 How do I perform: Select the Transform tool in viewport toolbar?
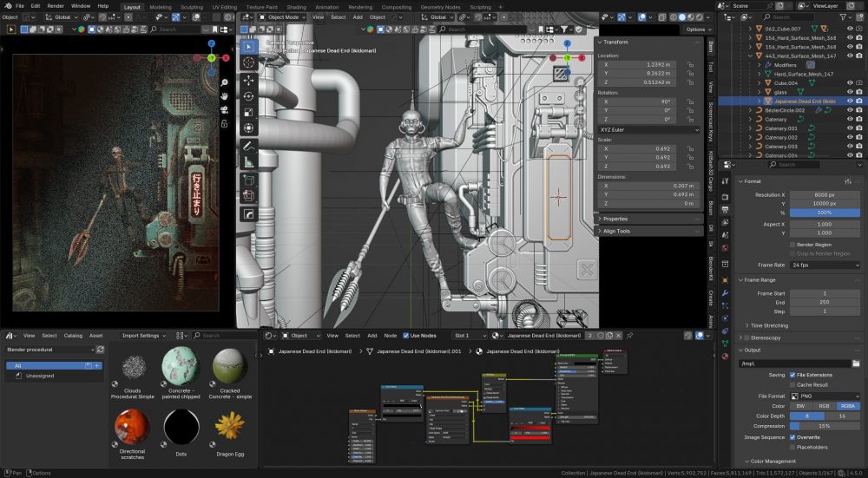(x=248, y=128)
